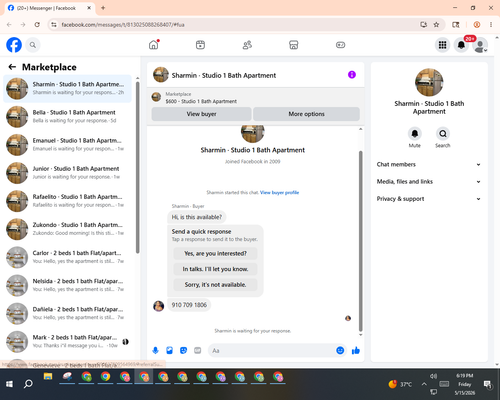Open the Friends icon in top navigation

(x=247, y=45)
